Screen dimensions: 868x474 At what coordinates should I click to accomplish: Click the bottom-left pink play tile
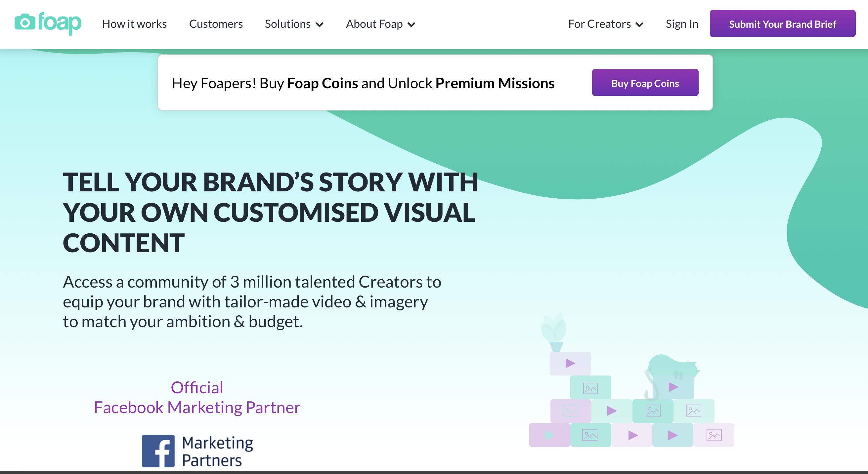click(x=549, y=435)
